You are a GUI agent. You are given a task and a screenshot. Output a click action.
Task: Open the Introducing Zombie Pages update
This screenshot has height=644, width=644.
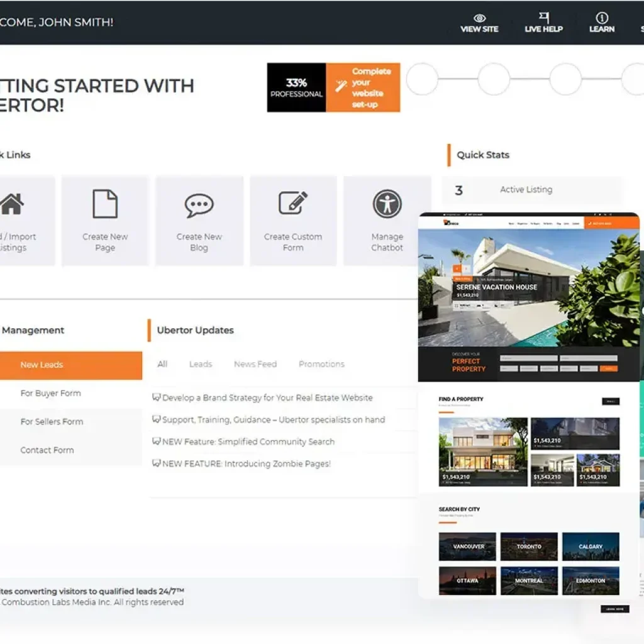pos(246,464)
